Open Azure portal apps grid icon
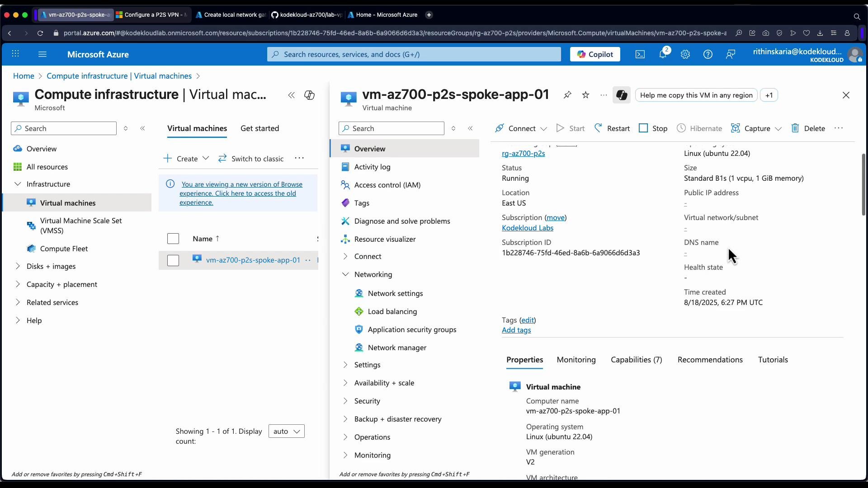The height and width of the screenshot is (488, 868). pos(15,54)
